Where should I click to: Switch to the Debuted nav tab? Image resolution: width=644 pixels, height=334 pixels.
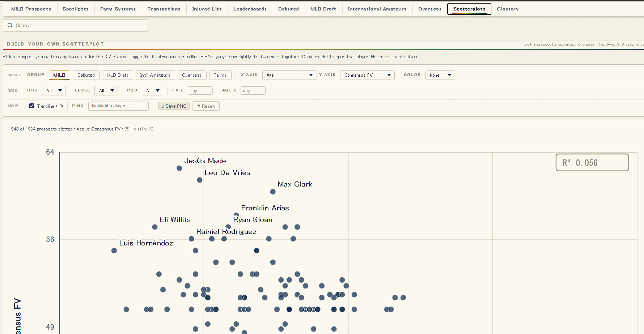(x=288, y=9)
